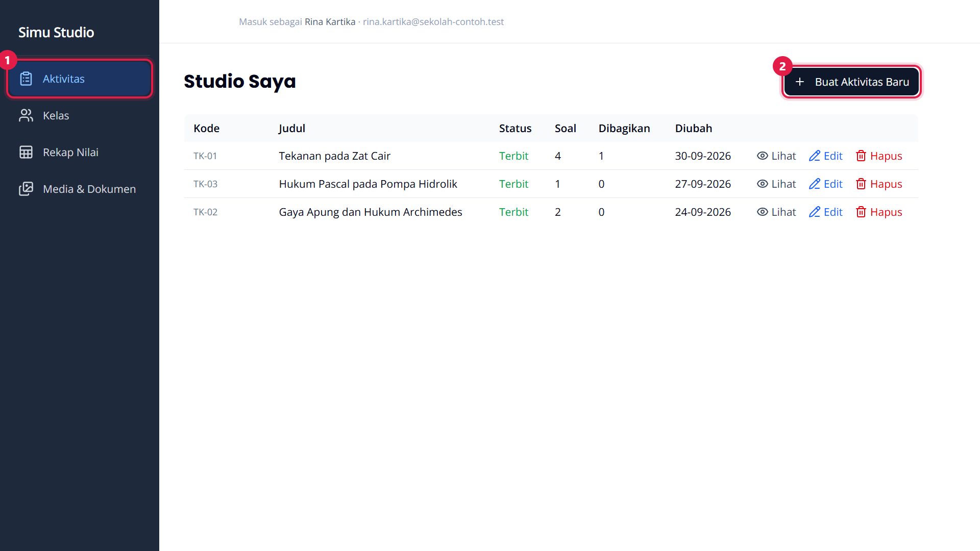Screen dimensions: 980x551
Task: Click date 30-09-2026
Action: 703,156
